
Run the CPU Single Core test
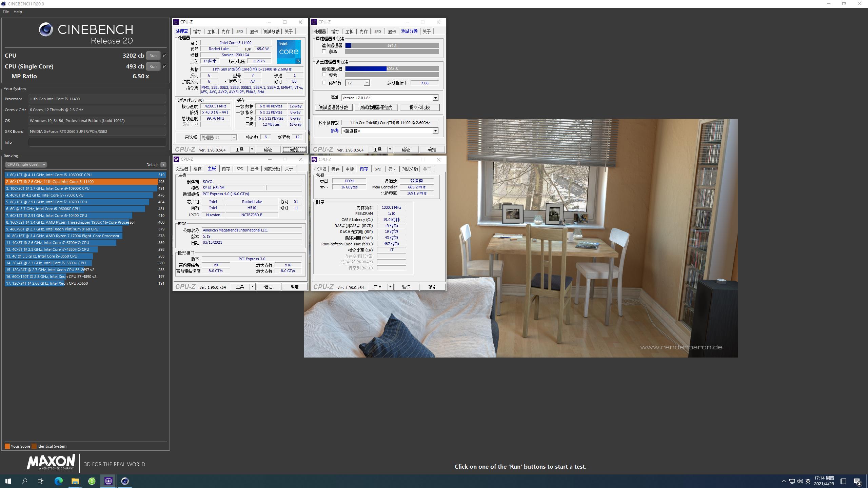pos(153,66)
